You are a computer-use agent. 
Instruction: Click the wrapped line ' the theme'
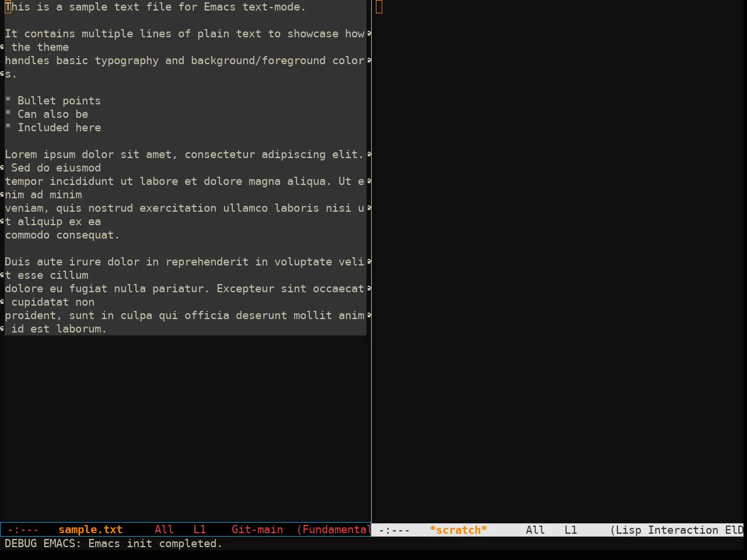point(40,47)
